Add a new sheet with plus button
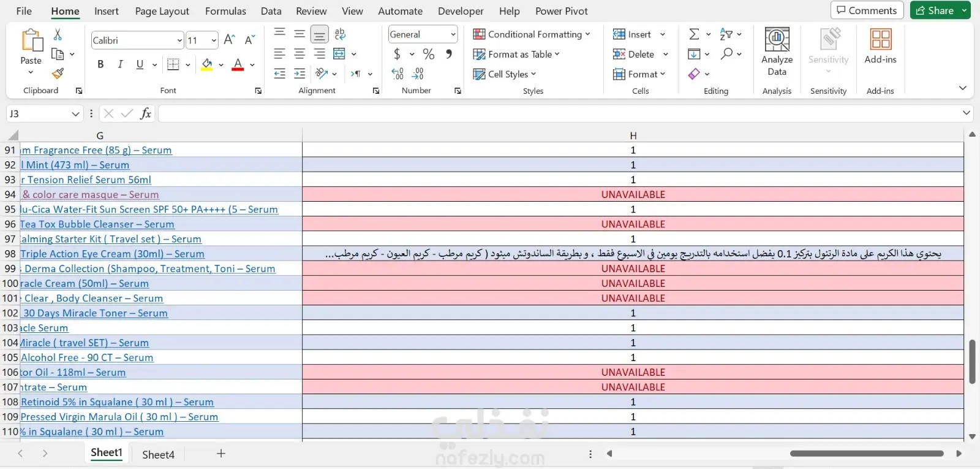The width and height of the screenshot is (980, 469). pos(221,454)
